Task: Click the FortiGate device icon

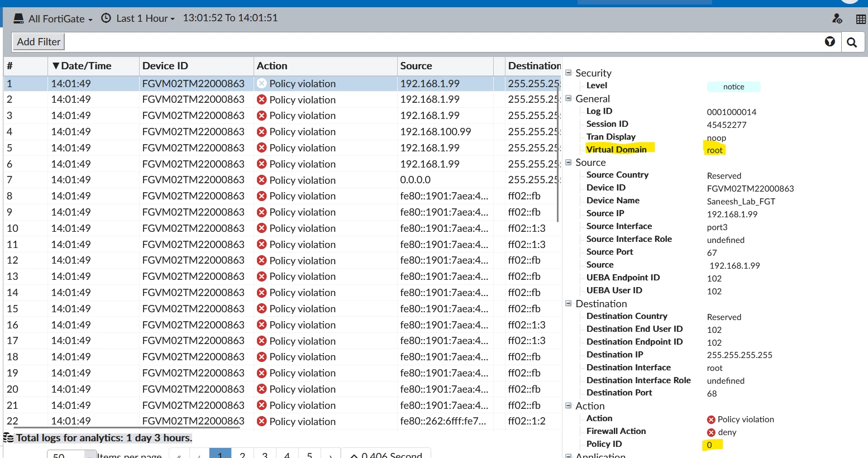Action: [18, 18]
